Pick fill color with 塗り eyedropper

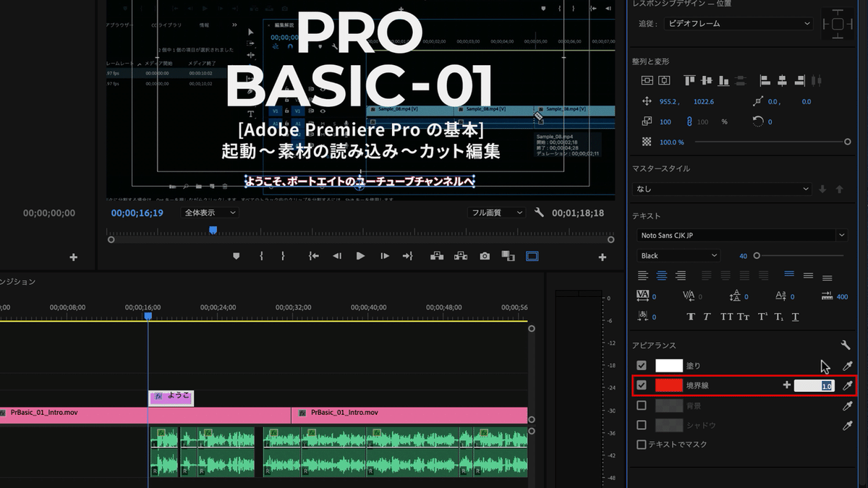pyautogui.click(x=848, y=366)
